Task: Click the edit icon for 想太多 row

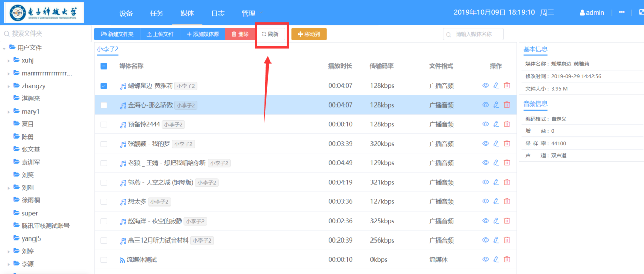Action: 496,201
